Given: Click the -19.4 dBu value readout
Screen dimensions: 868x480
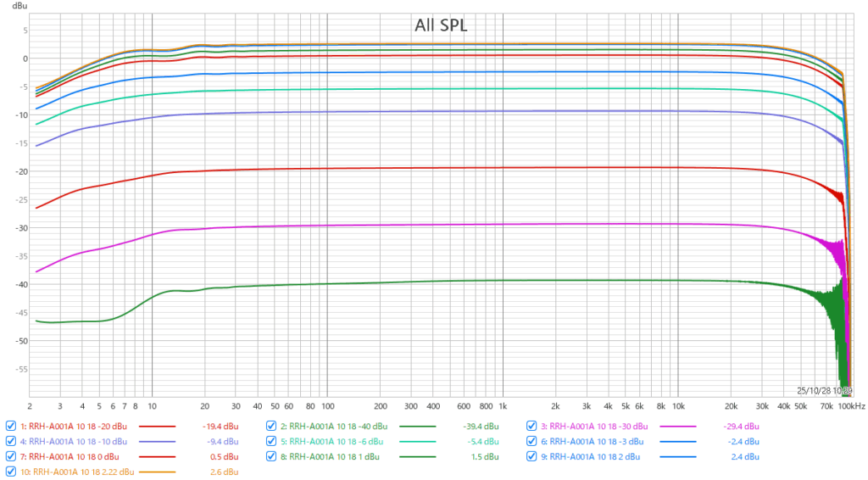Looking at the screenshot, I should (x=219, y=426).
